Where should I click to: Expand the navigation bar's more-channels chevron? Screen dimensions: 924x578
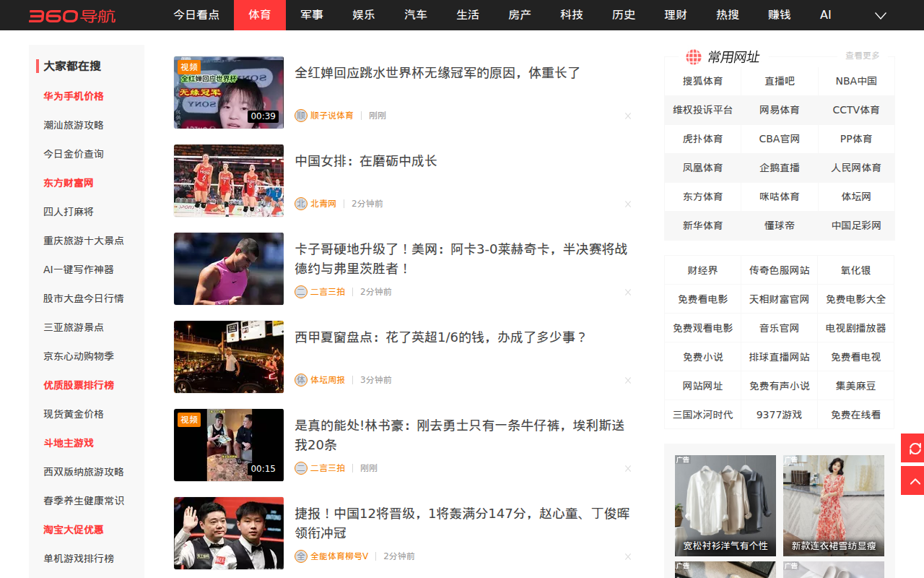coord(880,15)
